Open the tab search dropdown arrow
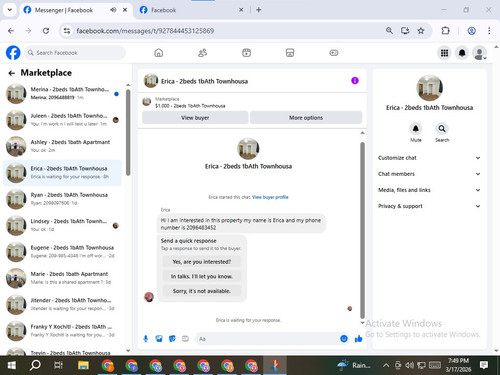The height and width of the screenshot is (375, 500). pos(10,10)
